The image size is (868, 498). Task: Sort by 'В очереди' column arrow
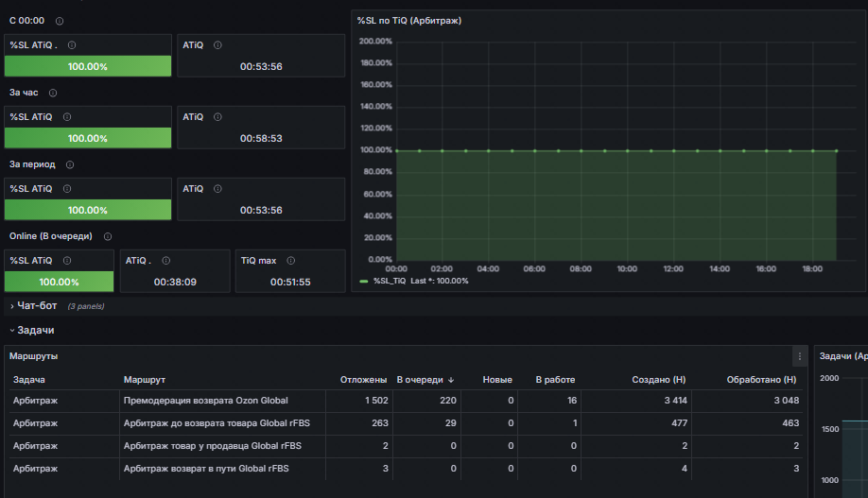pyautogui.click(x=451, y=380)
